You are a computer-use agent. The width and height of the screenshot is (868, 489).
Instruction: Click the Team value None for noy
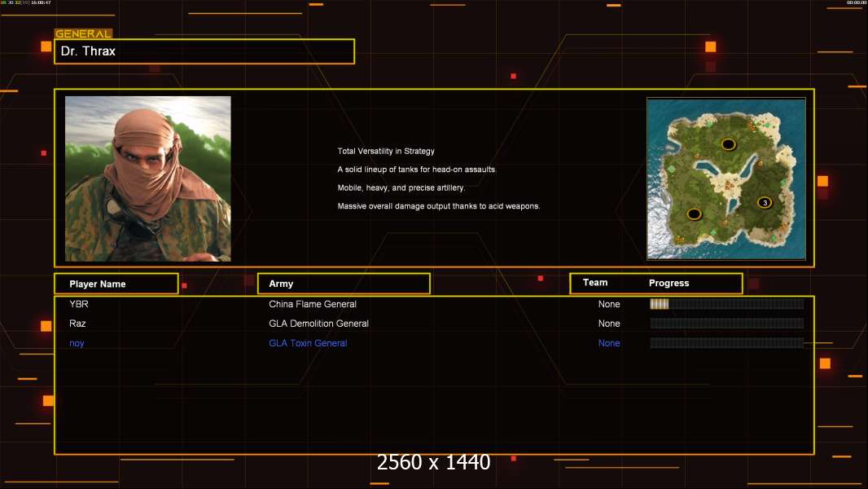point(609,343)
